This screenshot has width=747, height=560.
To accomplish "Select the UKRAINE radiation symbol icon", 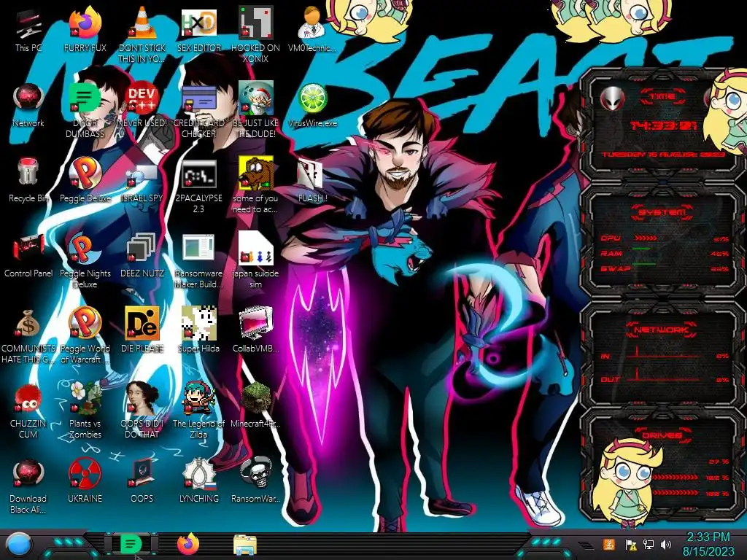I will pos(85,481).
